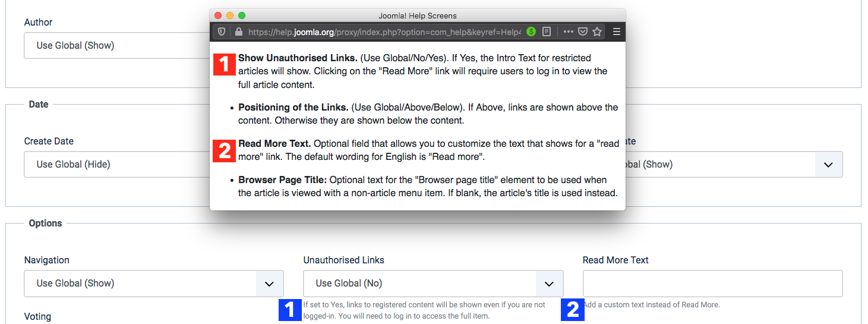Click the 'Date' fieldset legend
The image size is (868, 324).
pos(39,105)
